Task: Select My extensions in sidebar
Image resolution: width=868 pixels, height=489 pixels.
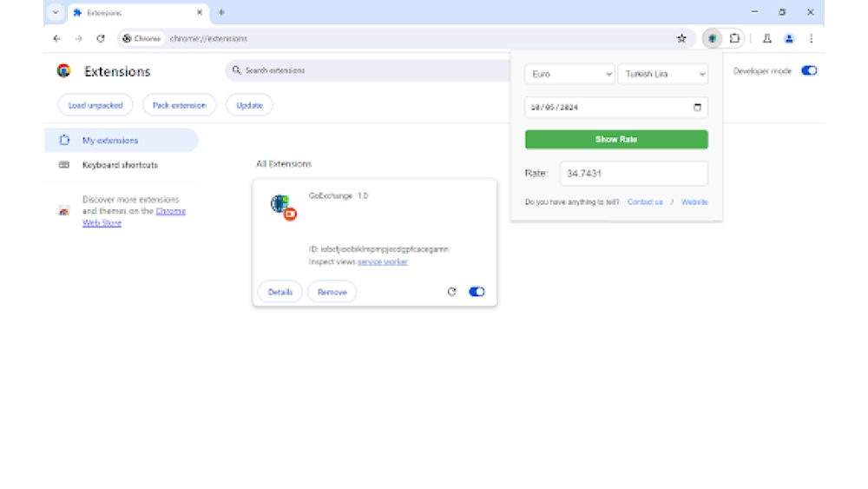Action: point(121,141)
